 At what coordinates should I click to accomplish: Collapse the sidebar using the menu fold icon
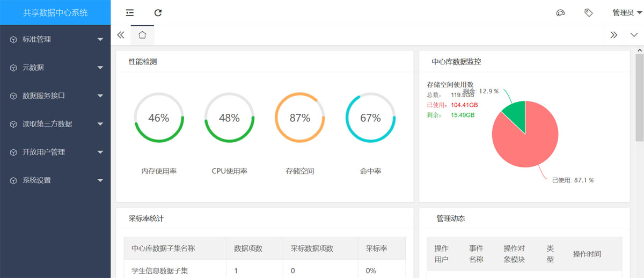pos(129,13)
